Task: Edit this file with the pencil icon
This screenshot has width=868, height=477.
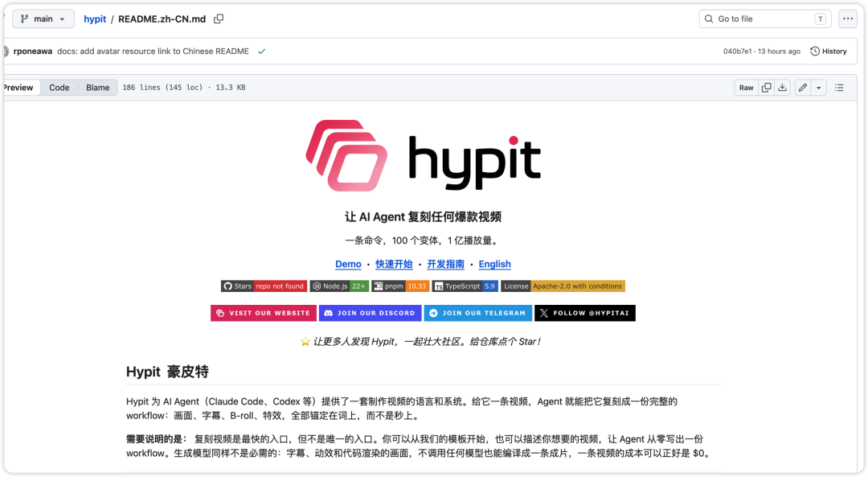Action: [803, 88]
